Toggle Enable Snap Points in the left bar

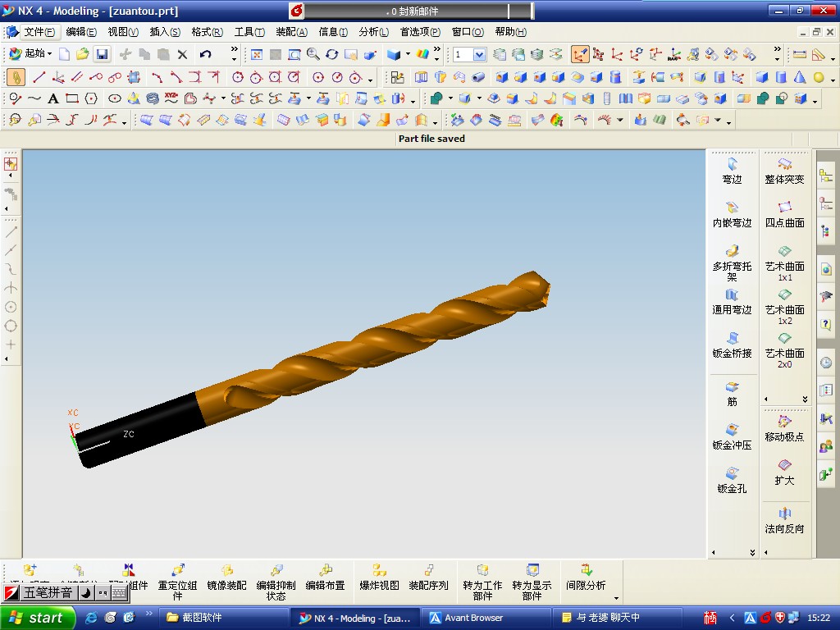(11, 163)
